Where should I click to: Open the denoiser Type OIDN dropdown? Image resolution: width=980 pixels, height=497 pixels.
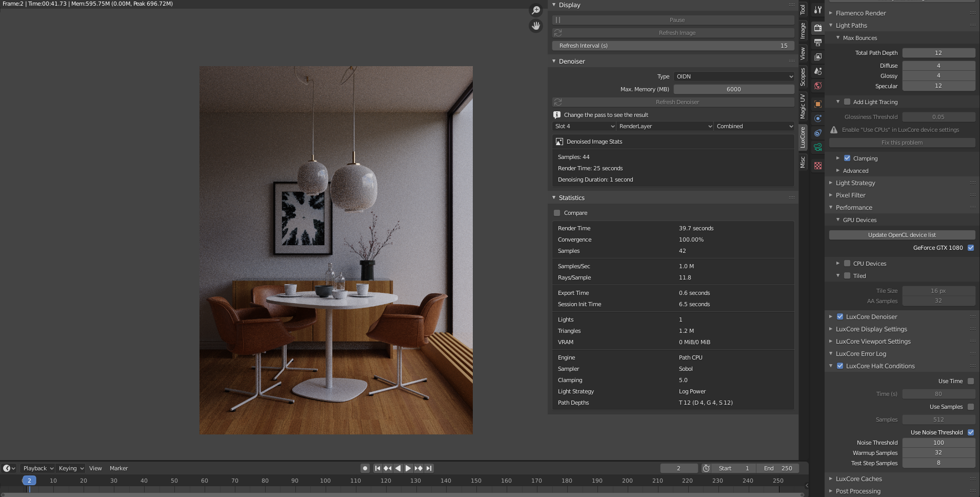tap(734, 76)
